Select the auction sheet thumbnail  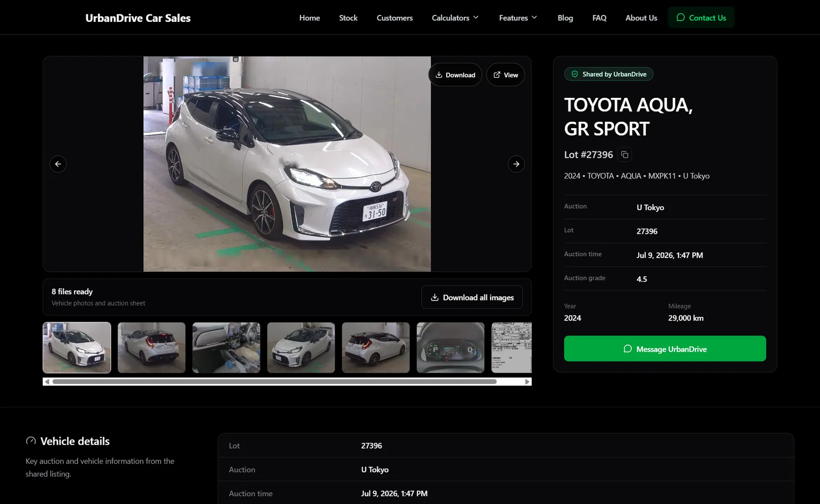click(512, 347)
